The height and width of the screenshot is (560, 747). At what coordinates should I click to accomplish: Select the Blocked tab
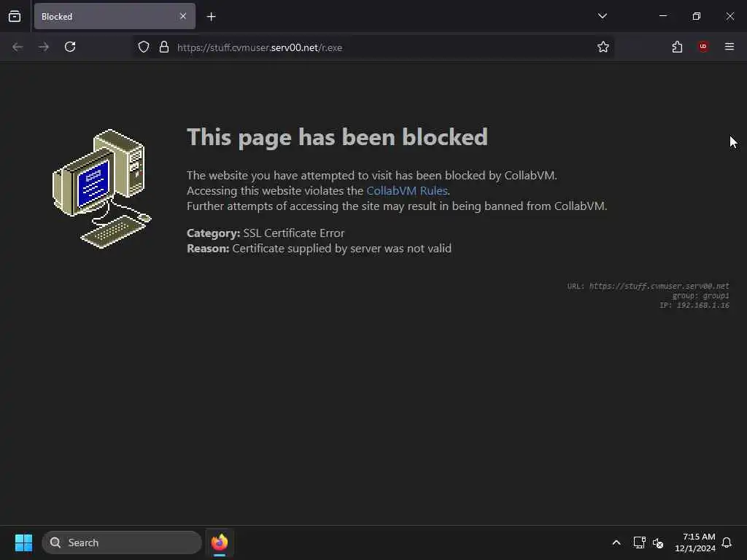tap(115, 16)
